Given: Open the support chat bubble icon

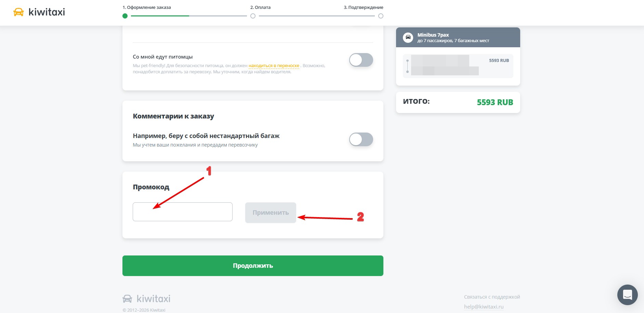Looking at the screenshot, I should pos(627,295).
